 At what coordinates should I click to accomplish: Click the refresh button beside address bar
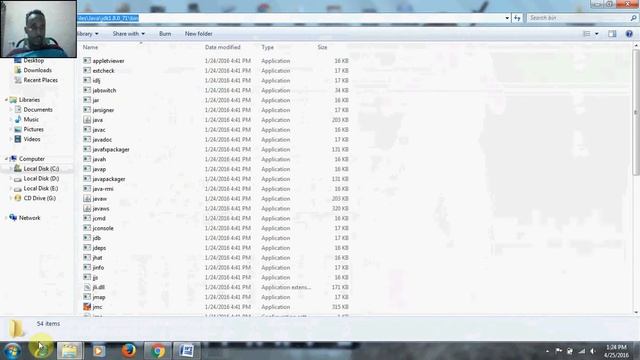pos(517,18)
